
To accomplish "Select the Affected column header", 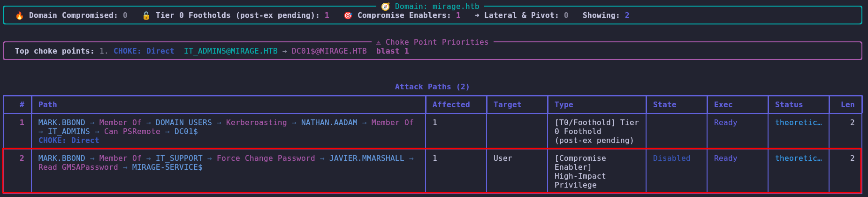I will pos(451,105).
